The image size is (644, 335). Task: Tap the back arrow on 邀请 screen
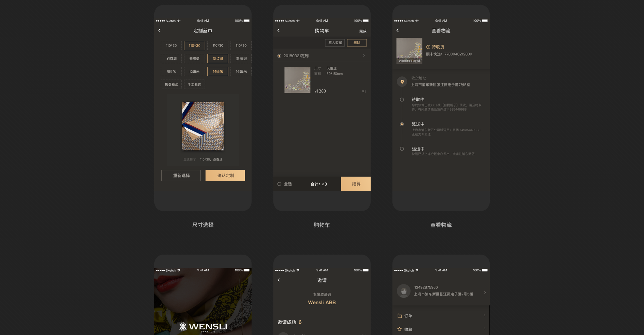[x=279, y=280]
